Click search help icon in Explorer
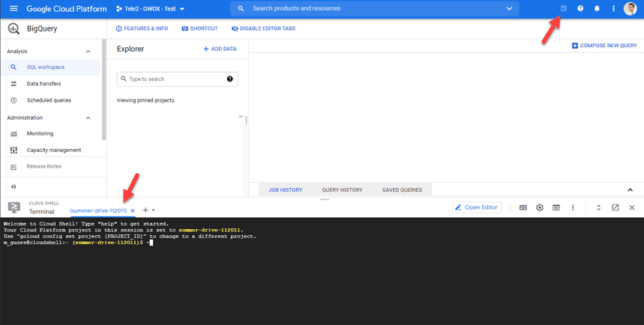Image resolution: width=644 pixels, height=325 pixels. (x=229, y=79)
